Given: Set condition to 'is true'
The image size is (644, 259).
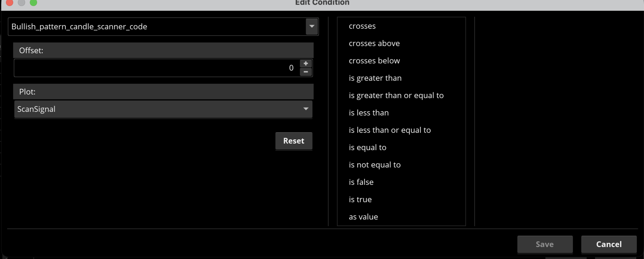Looking at the screenshot, I should (360, 199).
